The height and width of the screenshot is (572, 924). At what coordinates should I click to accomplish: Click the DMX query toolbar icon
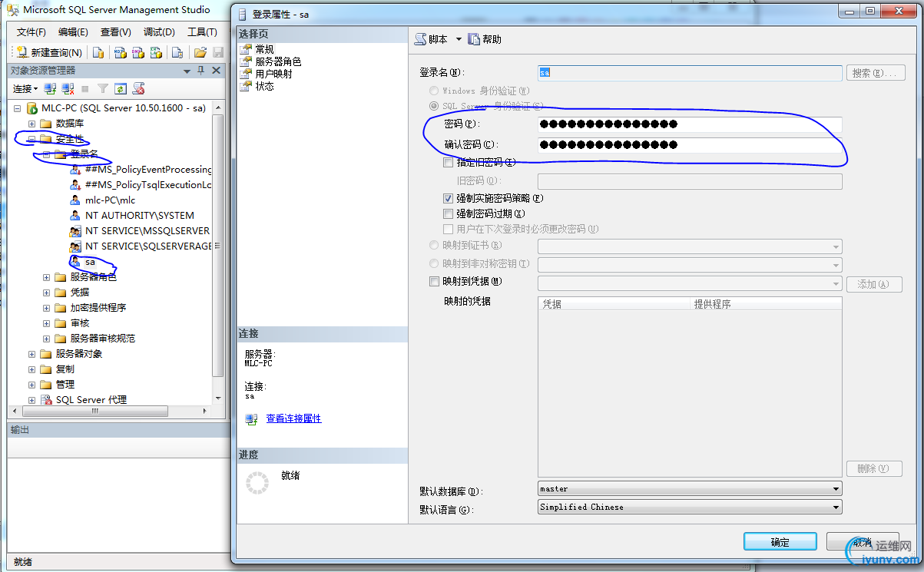(137, 52)
